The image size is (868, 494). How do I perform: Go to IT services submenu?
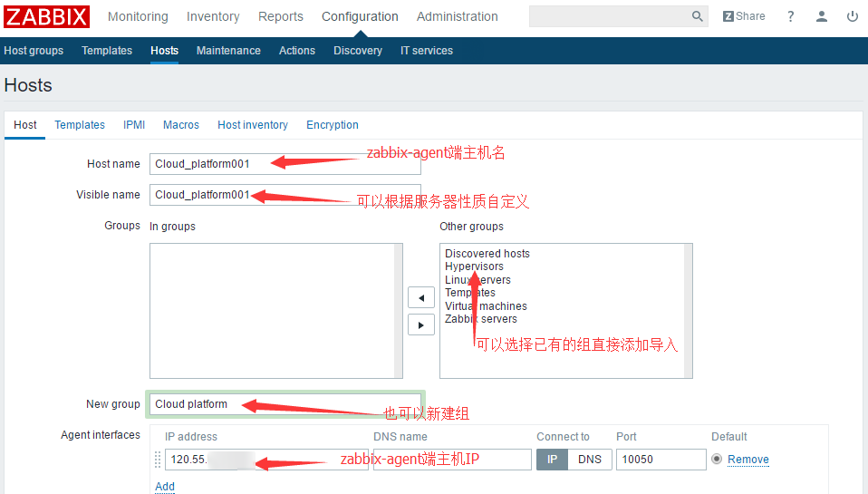[427, 51]
